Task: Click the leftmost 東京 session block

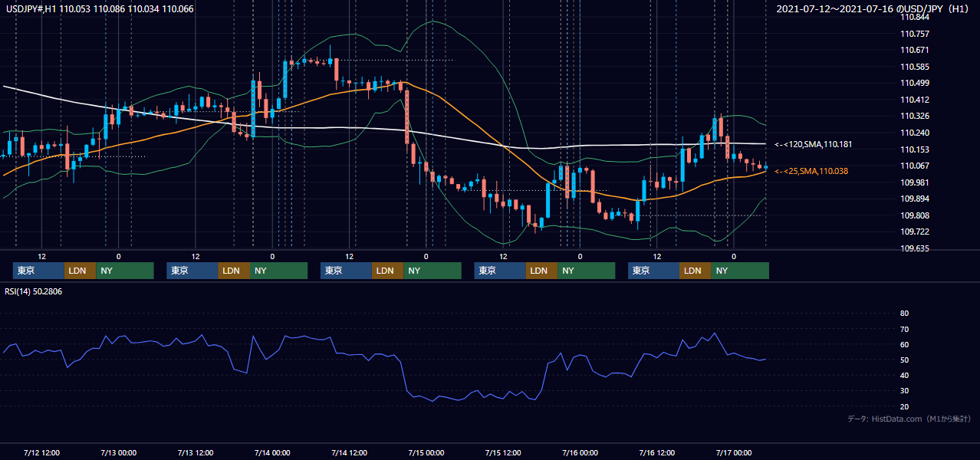Action: 38,271
